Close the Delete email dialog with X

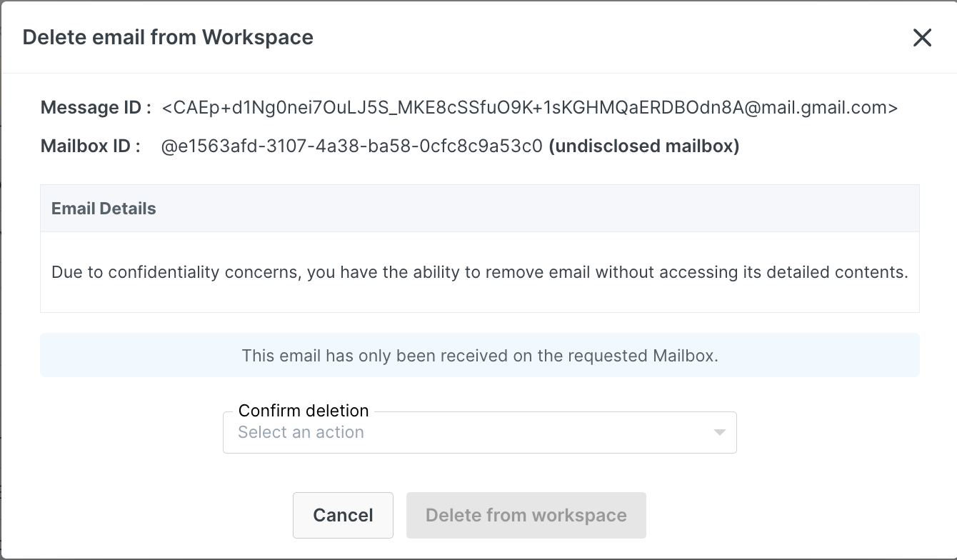click(922, 38)
